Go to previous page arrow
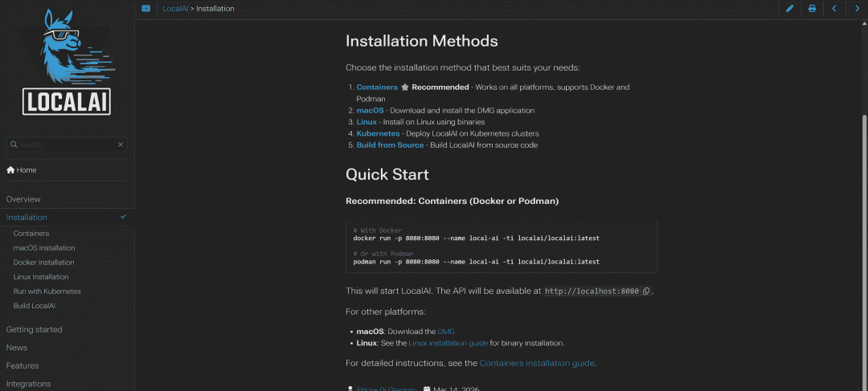This screenshot has height=391, width=868. [834, 8]
